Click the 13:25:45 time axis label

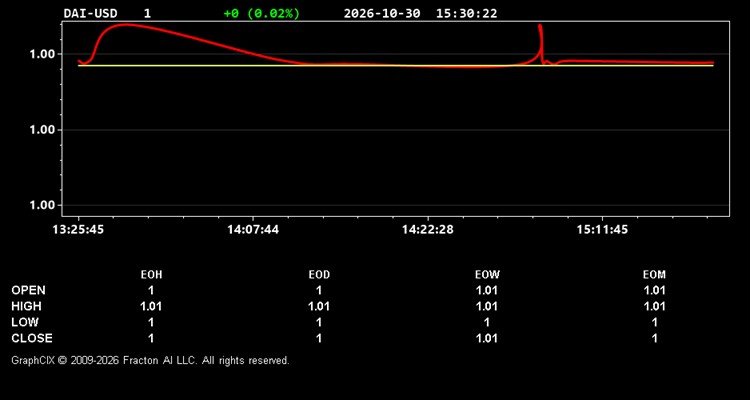(x=78, y=230)
